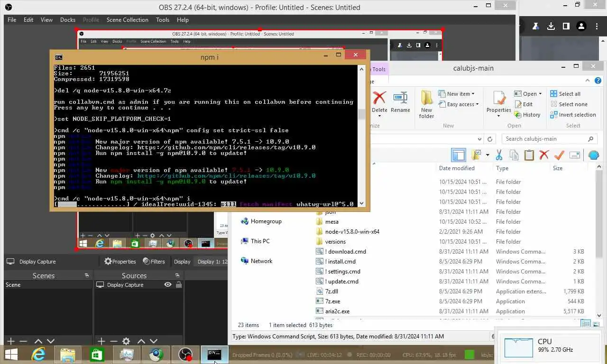Screen dimensions: 607x364
Task: Click blue shell icon in Explorer toolbar
Action: tap(593, 155)
